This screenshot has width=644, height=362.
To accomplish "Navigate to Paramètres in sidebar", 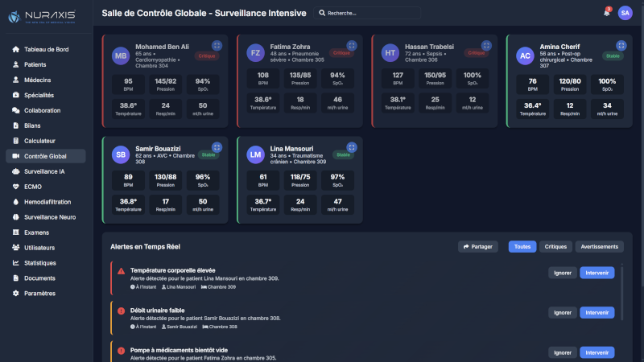I will [x=40, y=293].
